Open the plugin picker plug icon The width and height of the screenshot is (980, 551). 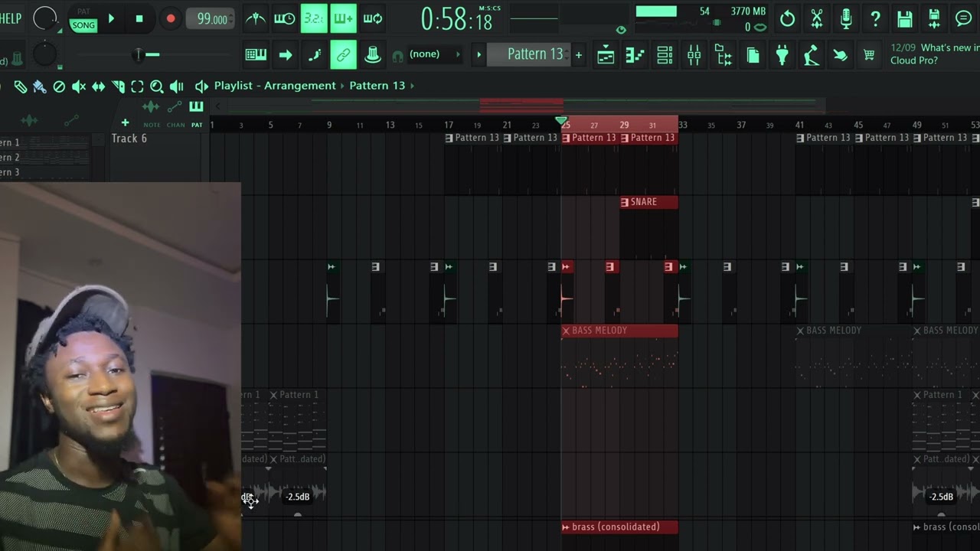tap(782, 55)
